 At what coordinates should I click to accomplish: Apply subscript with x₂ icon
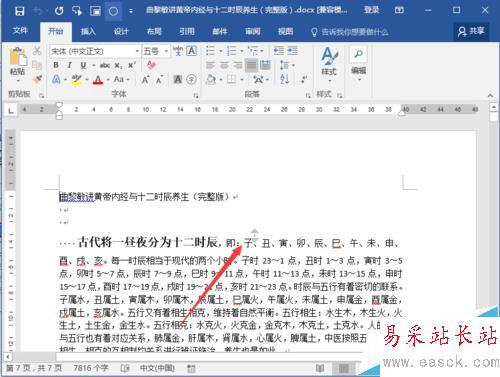point(118,66)
